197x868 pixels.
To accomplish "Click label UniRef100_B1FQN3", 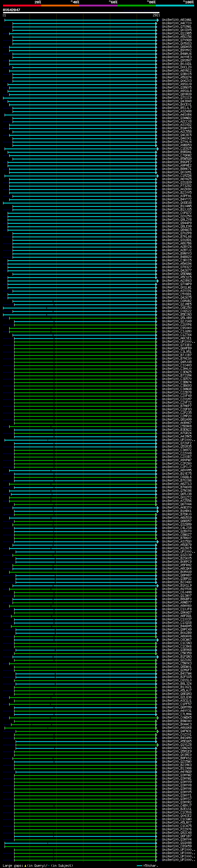I will click(x=176, y=656).
